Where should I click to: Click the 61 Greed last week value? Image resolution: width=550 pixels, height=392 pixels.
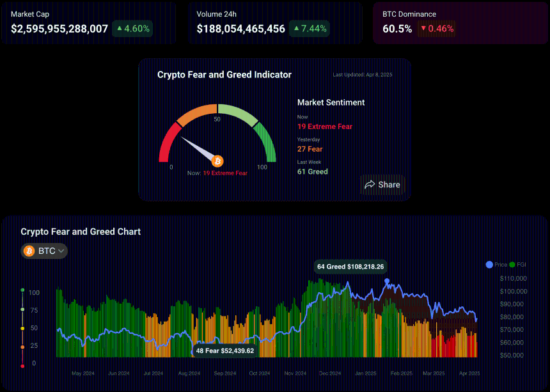(312, 171)
